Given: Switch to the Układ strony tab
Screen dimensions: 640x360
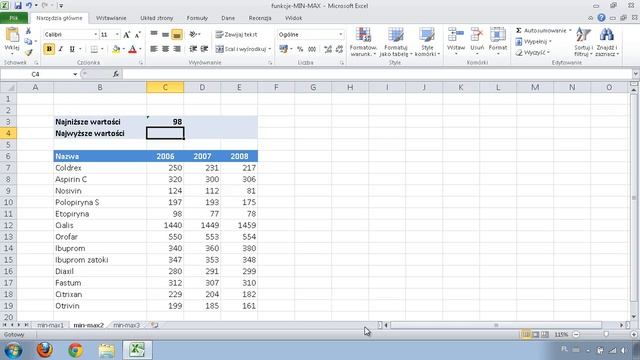Looking at the screenshot, I should click(157, 18).
